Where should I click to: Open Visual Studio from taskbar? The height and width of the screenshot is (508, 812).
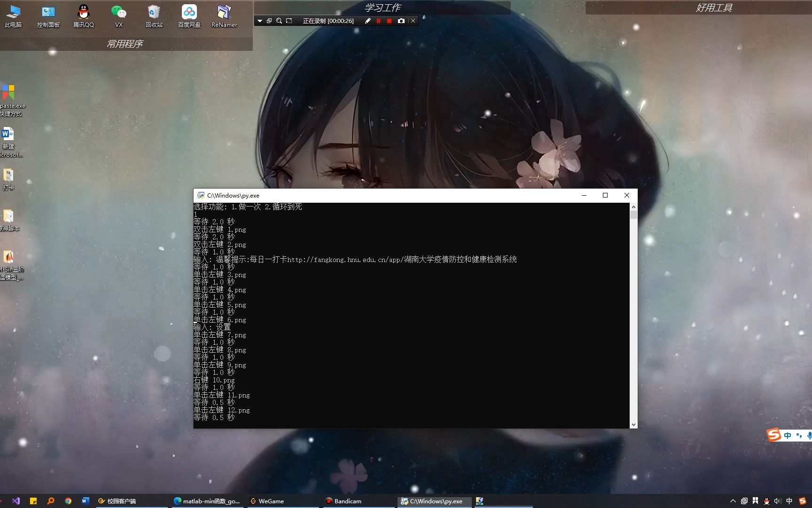(16, 501)
